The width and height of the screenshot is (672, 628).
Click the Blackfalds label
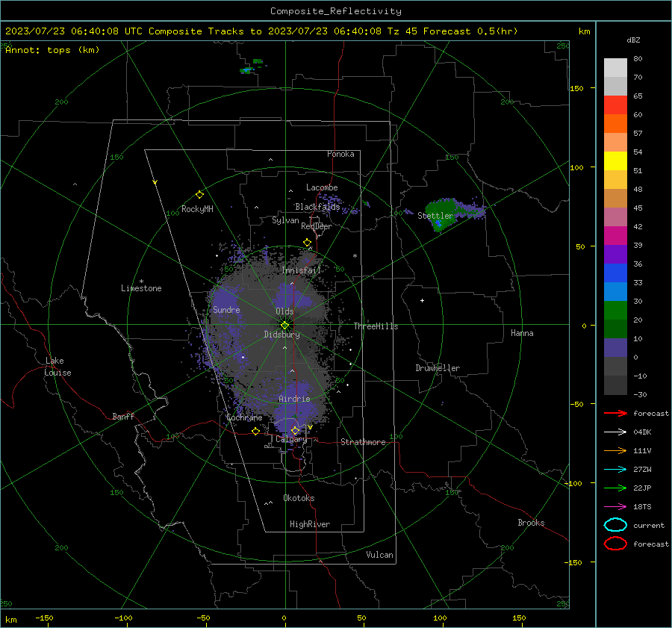[x=317, y=207]
